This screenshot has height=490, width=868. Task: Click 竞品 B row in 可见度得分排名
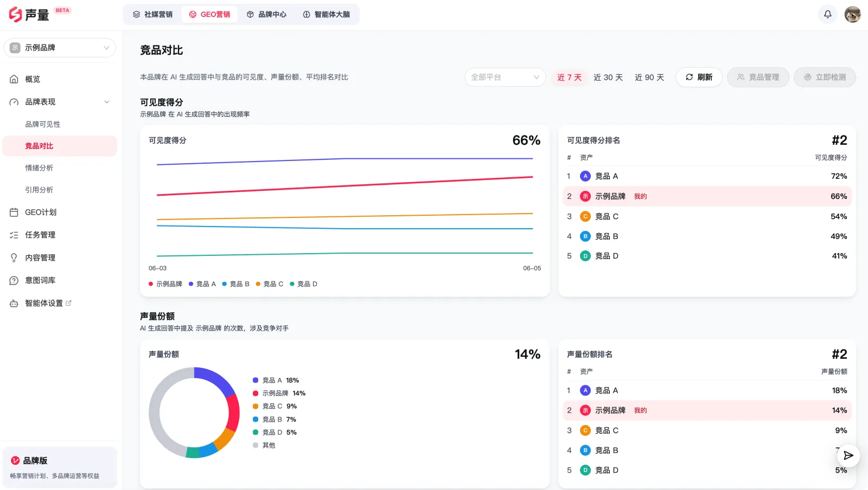tap(707, 236)
